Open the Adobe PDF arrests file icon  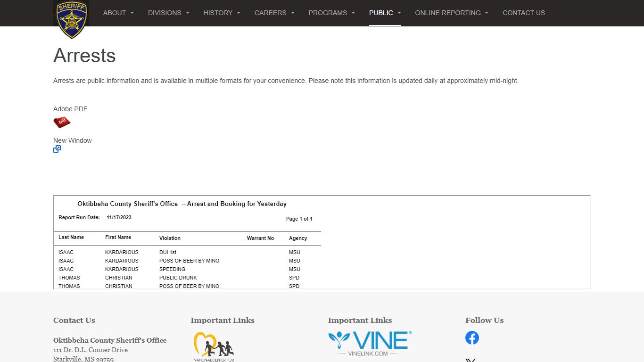62,123
